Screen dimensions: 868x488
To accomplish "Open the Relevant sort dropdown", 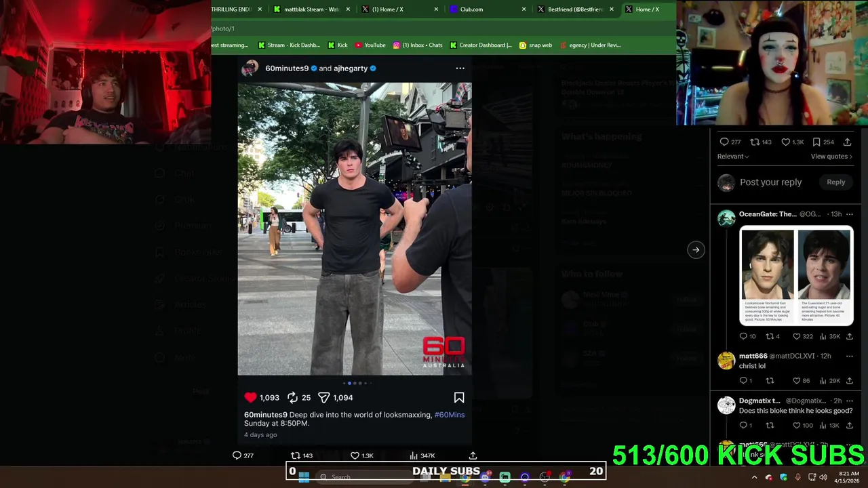I will [x=733, y=157].
